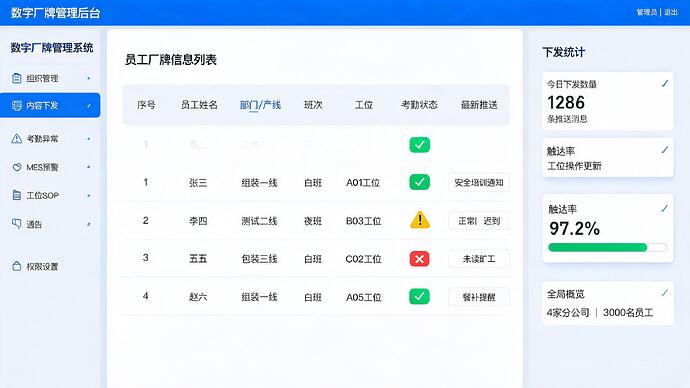Click the 班次 column header

pos(313,105)
